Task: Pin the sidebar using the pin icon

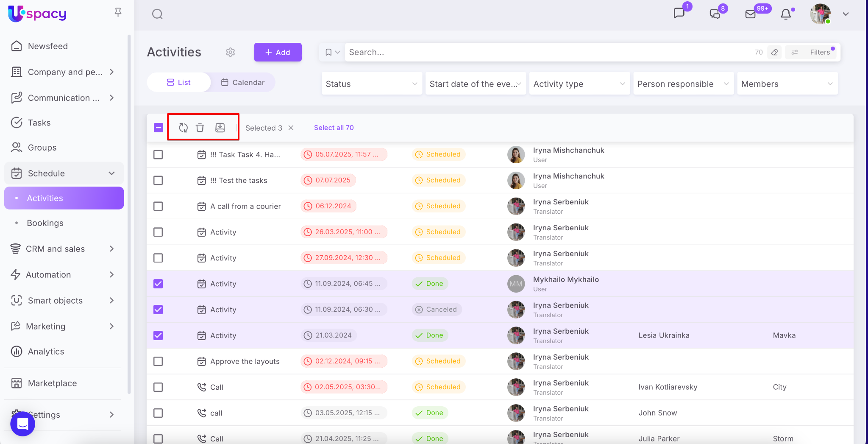Action: pyautogui.click(x=118, y=12)
